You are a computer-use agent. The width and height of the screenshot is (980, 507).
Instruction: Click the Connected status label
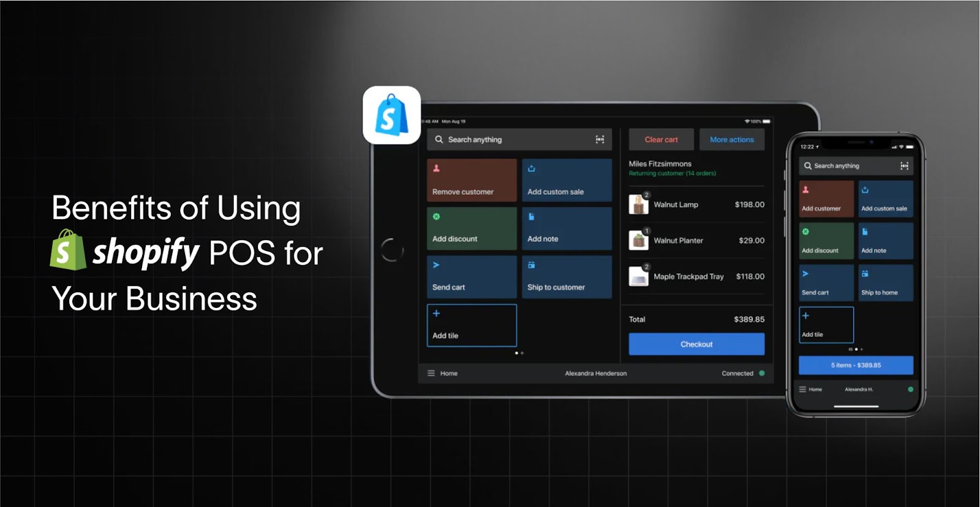(x=737, y=373)
